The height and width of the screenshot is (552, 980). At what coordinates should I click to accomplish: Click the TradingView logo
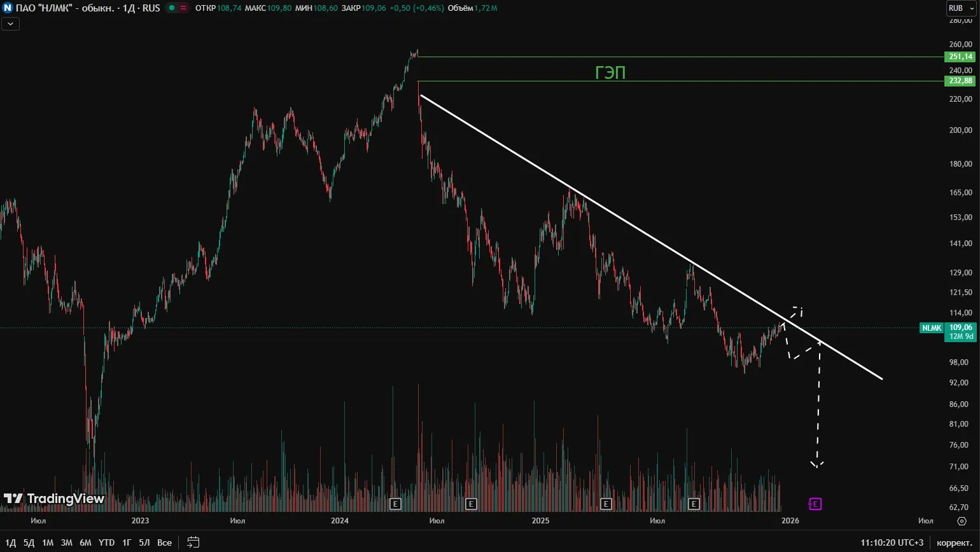pos(54,499)
